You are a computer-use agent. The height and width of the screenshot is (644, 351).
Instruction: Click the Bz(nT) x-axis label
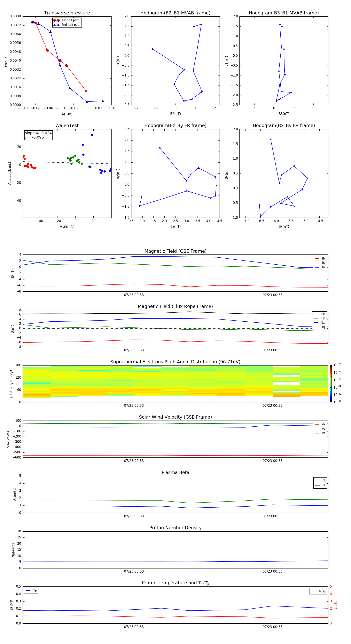click(x=175, y=227)
